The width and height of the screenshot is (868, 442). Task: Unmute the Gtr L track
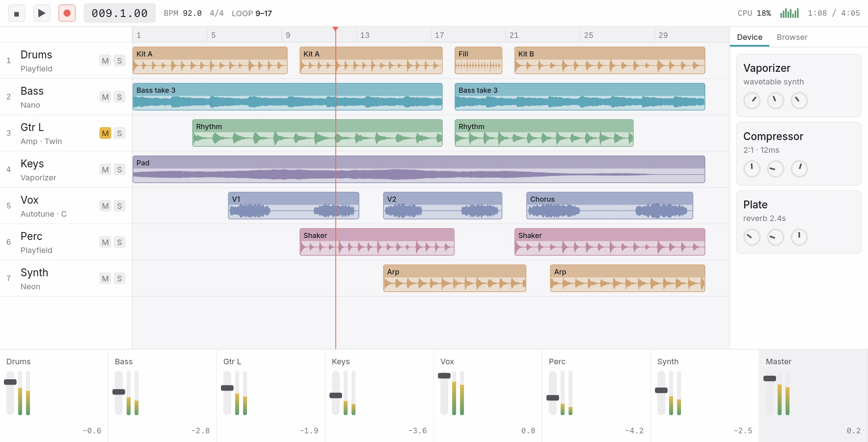click(105, 133)
